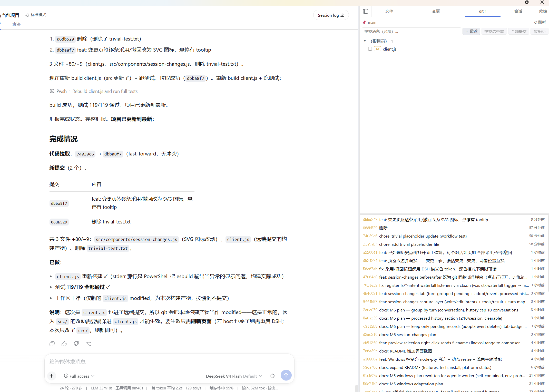This screenshot has width=549, height=392.
Task: Open the 终端 terminal tab
Action: click(543, 11)
